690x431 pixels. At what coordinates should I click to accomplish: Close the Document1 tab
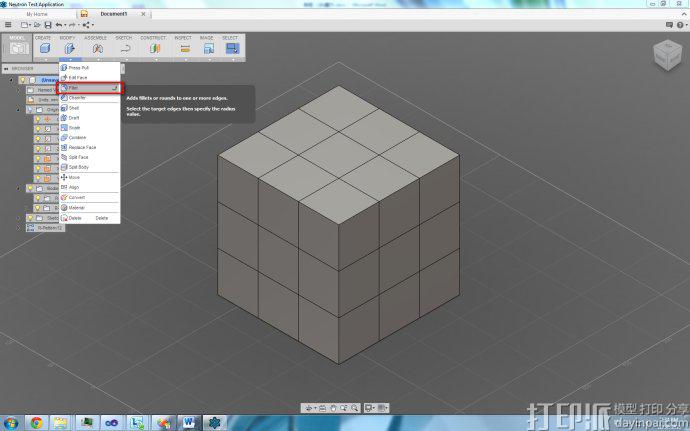click(143, 14)
